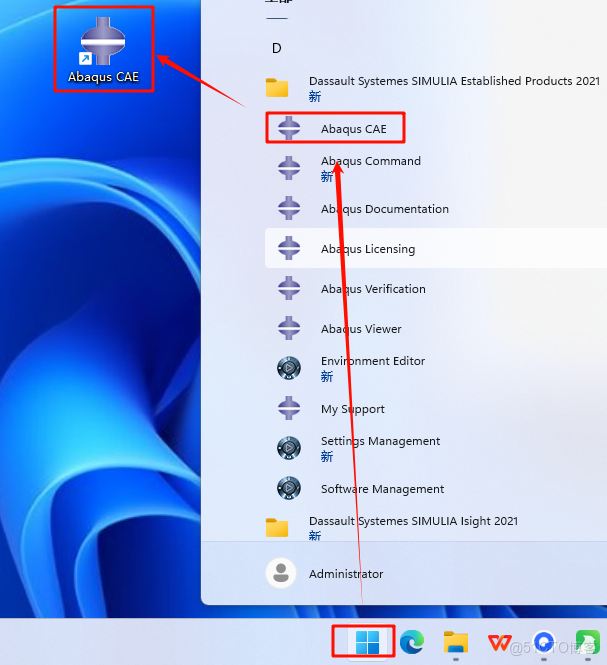Click the Administrator account name
607x665 pixels.
(x=346, y=574)
